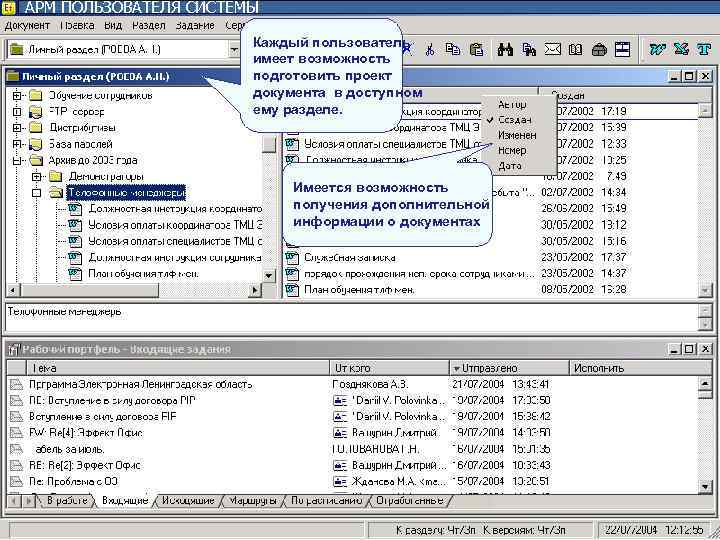This screenshot has height=540, width=720.
Task: Click envelope icon of Табель за июль task
Action: click(17, 449)
